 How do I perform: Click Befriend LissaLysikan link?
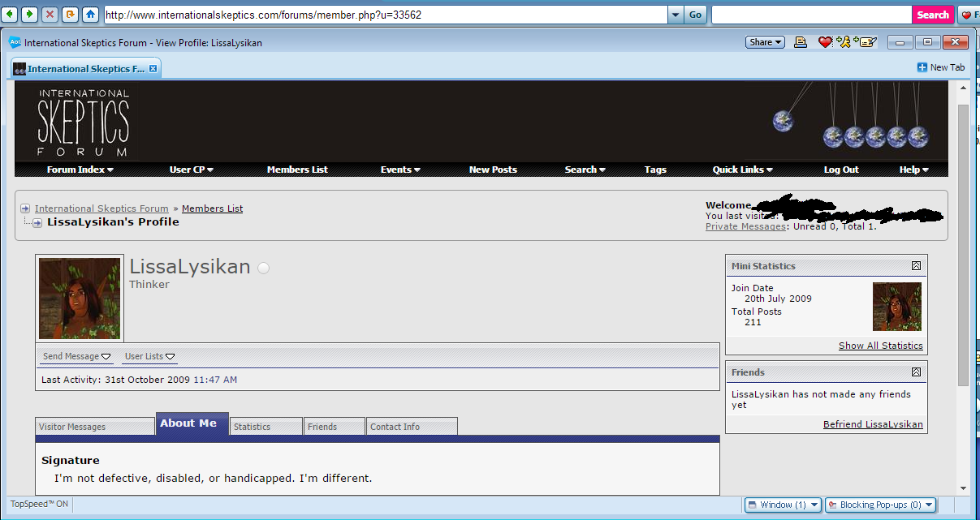click(x=873, y=424)
